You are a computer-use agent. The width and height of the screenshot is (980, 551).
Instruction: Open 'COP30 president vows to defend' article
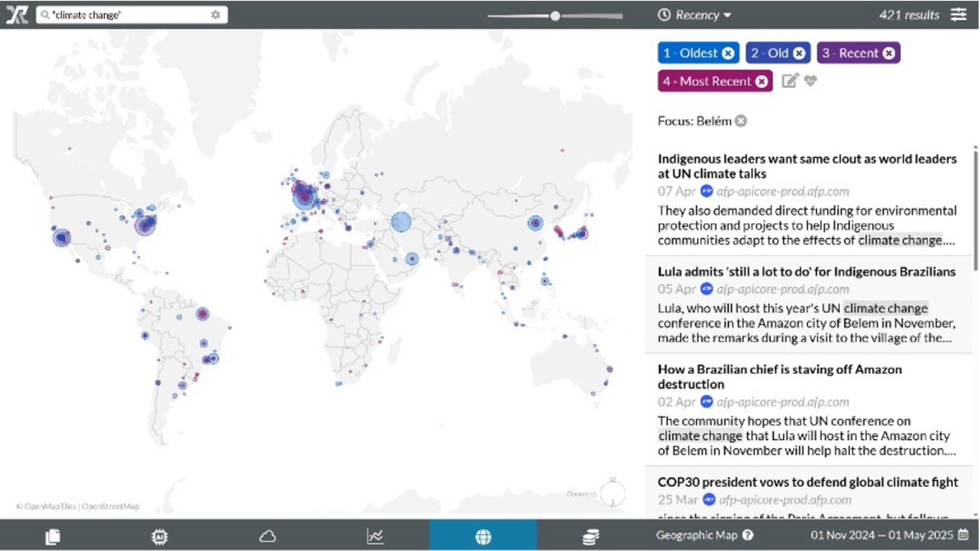808,482
